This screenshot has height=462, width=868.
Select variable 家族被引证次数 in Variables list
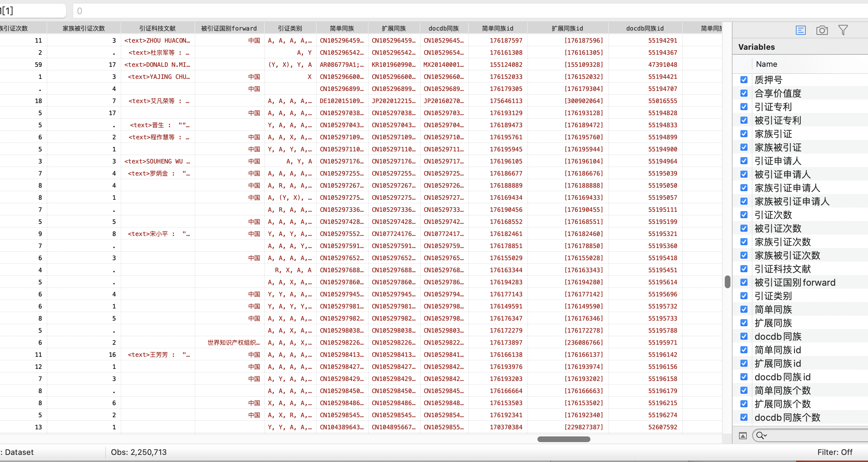tap(787, 256)
